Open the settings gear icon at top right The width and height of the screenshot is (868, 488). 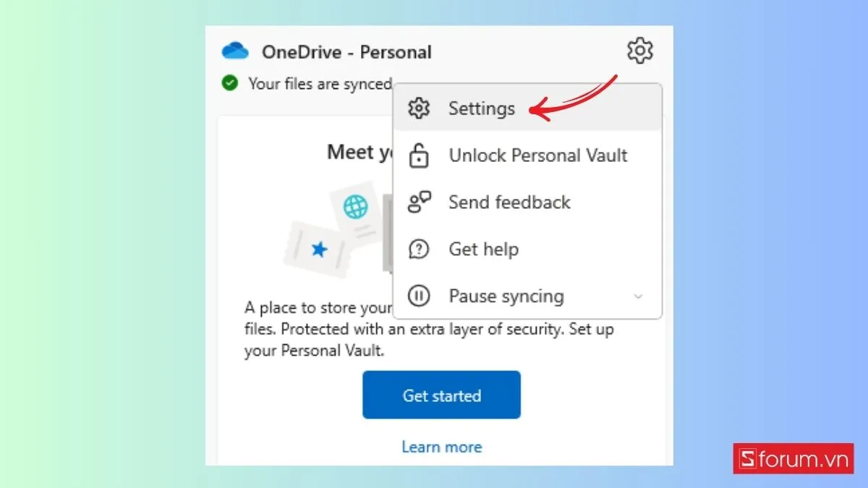click(639, 51)
